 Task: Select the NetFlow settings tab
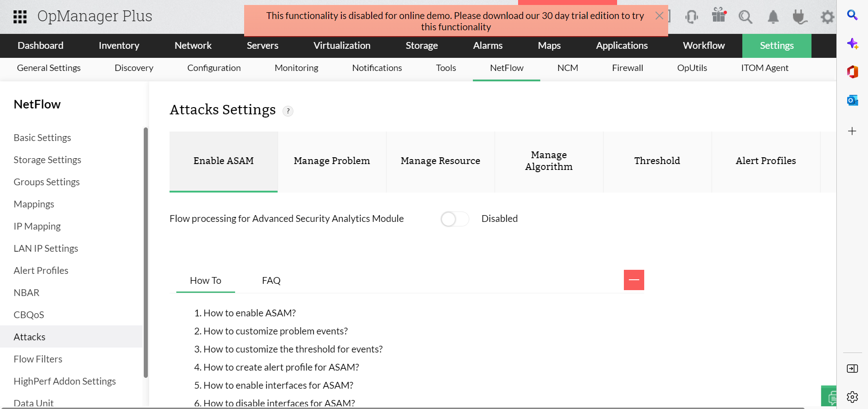pos(507,68)
